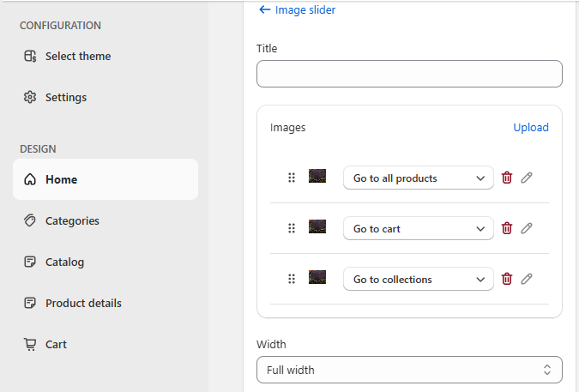Viewport: 579px width, 392px height.
Task: Click the Select theme icon
Action: pyautogui.click(x=30, y=56)
